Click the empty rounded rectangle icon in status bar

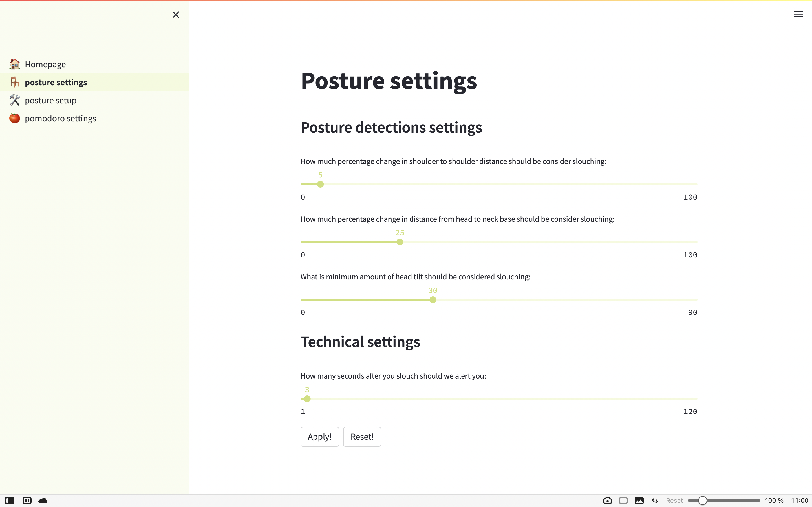click(623, 501)
